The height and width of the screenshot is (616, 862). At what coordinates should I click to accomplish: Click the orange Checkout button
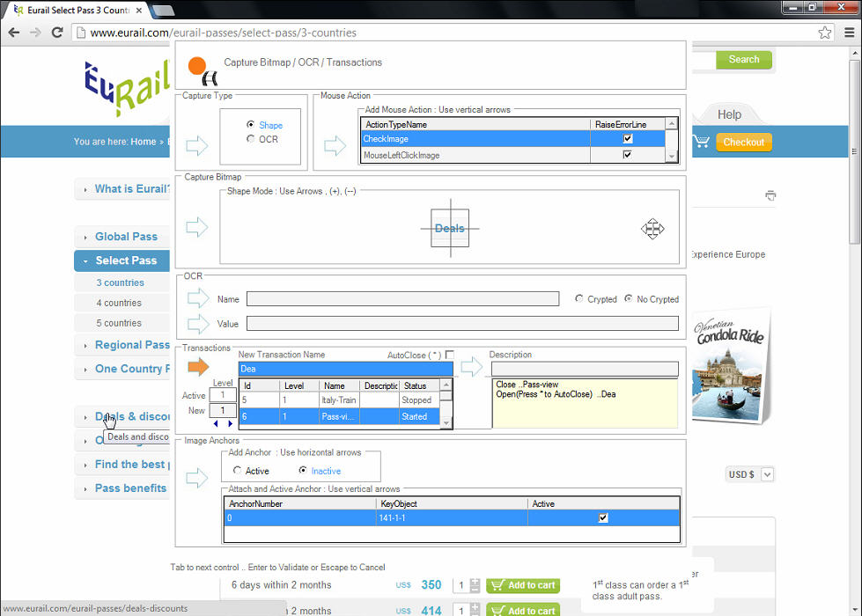744,142
